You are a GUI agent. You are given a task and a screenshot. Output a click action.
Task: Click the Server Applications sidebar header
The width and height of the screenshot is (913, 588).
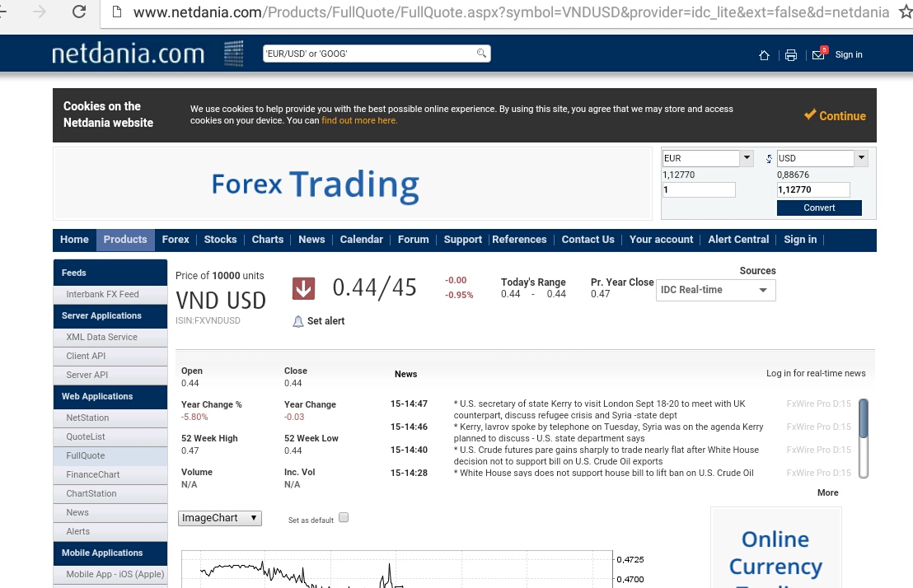point(110,315)
